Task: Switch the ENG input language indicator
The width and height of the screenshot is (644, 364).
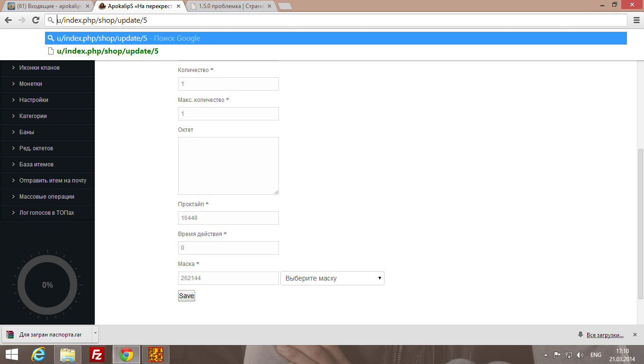Action: [596, 355]
